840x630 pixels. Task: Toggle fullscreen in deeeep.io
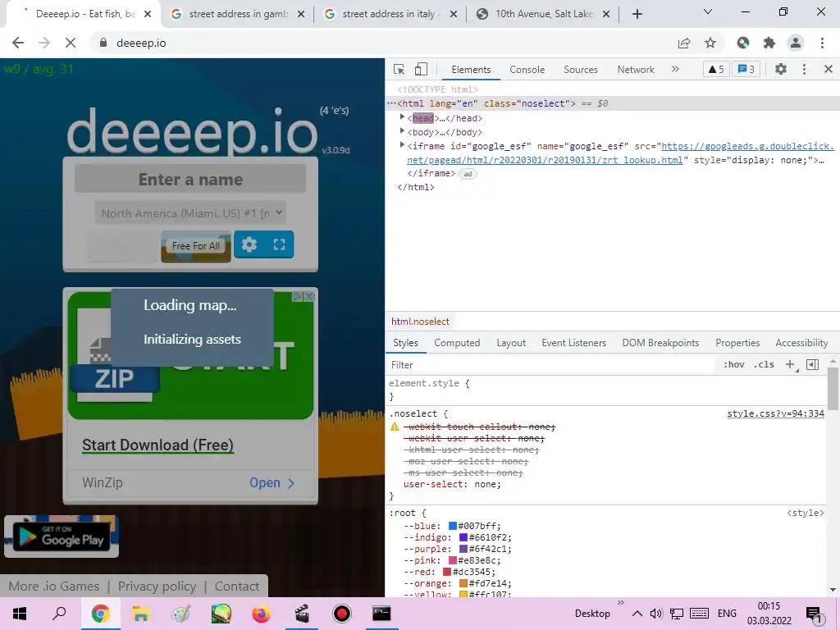pyautogui.click(x=279, y=244)
